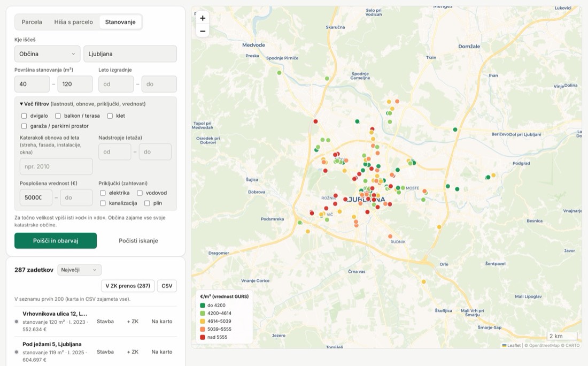Open the OpenStreetMap attribution link
588x366 pixels.
[x=544, y=345]
